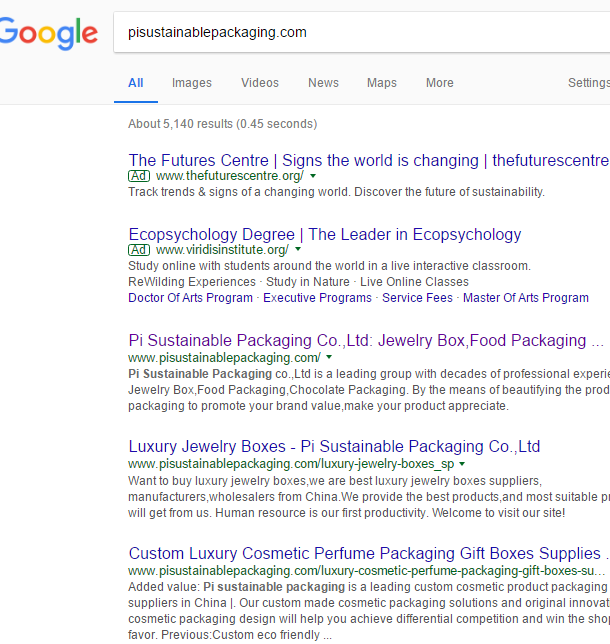
Task: Click www.viridisinstitute.org/ green URL text
Action: [x=222, y=250]
